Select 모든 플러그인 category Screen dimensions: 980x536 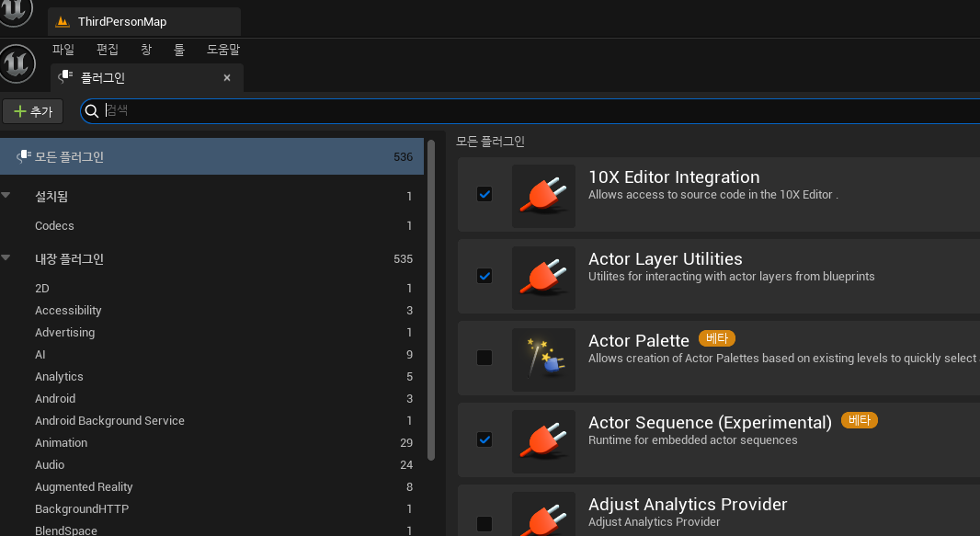click(x=211, y=157)
